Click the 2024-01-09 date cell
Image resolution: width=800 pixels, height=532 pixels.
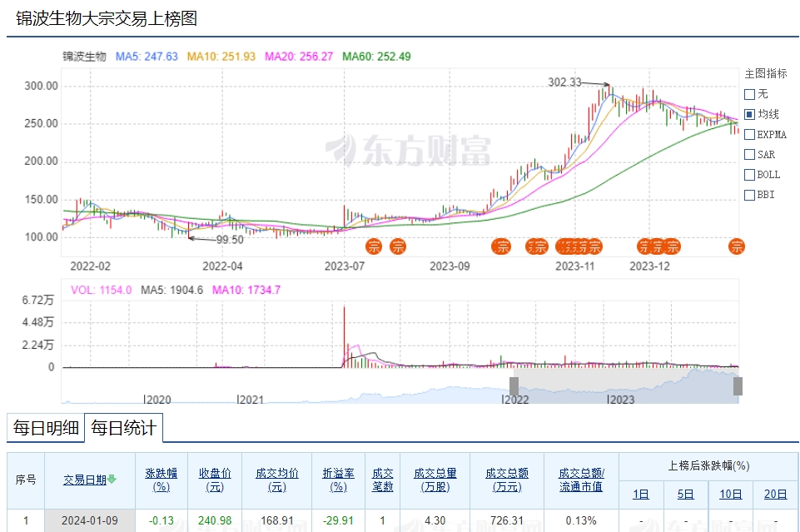click(x=89, y=521)
